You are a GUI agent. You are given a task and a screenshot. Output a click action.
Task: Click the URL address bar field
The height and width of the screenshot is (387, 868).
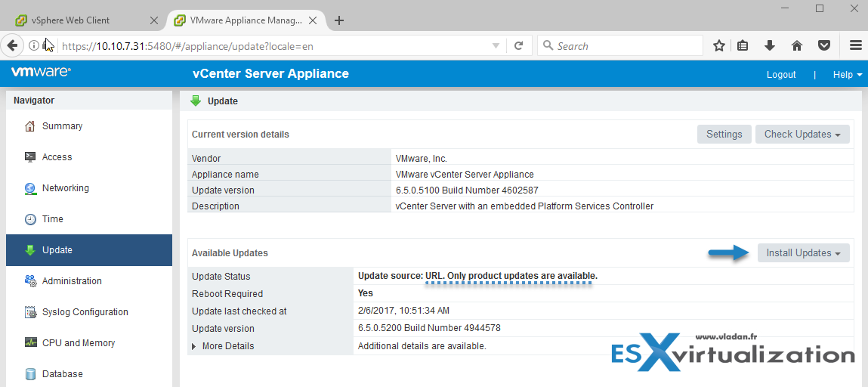click(x=274, y=46)
